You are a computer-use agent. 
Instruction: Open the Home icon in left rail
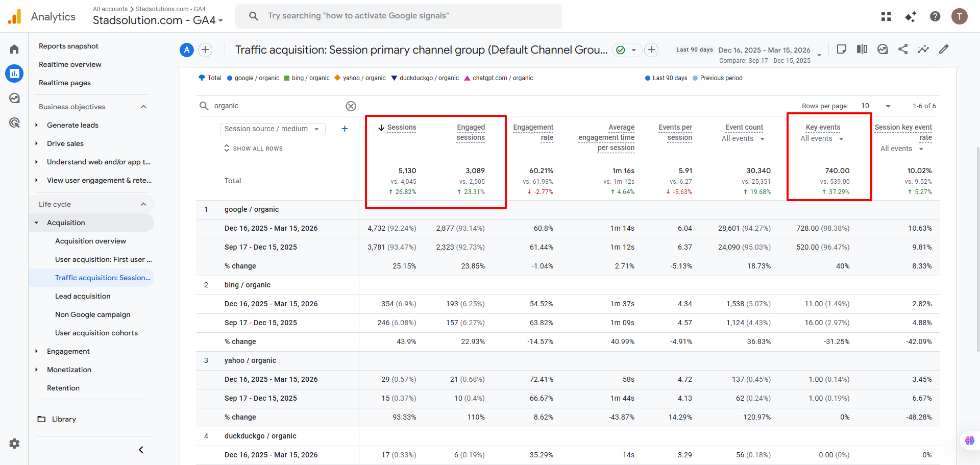point(14,49)
